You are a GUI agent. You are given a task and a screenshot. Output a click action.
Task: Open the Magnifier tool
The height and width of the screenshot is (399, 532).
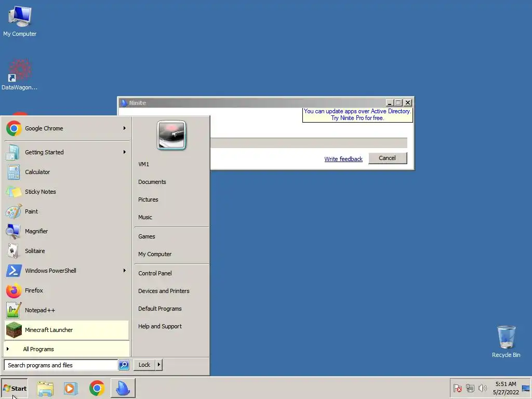66,231
